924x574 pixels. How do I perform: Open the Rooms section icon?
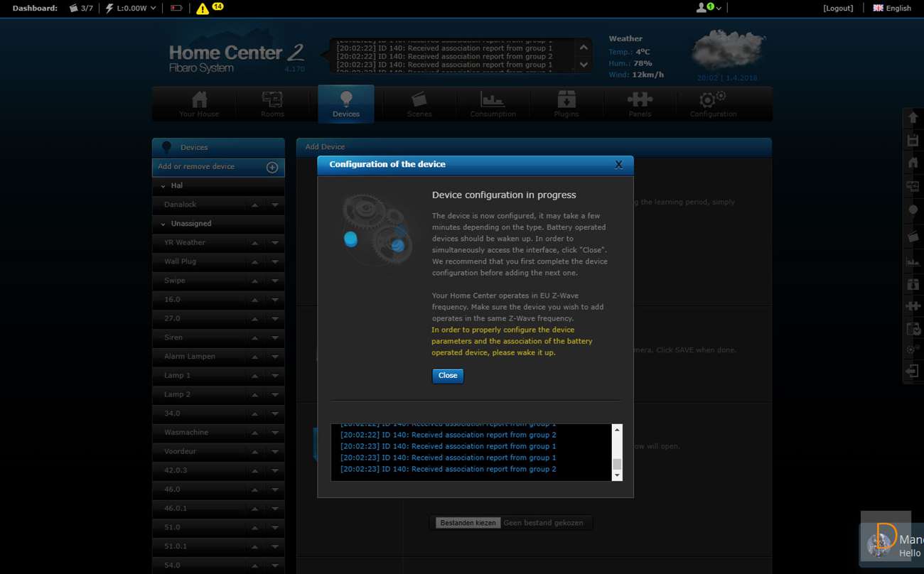point(272,99)
